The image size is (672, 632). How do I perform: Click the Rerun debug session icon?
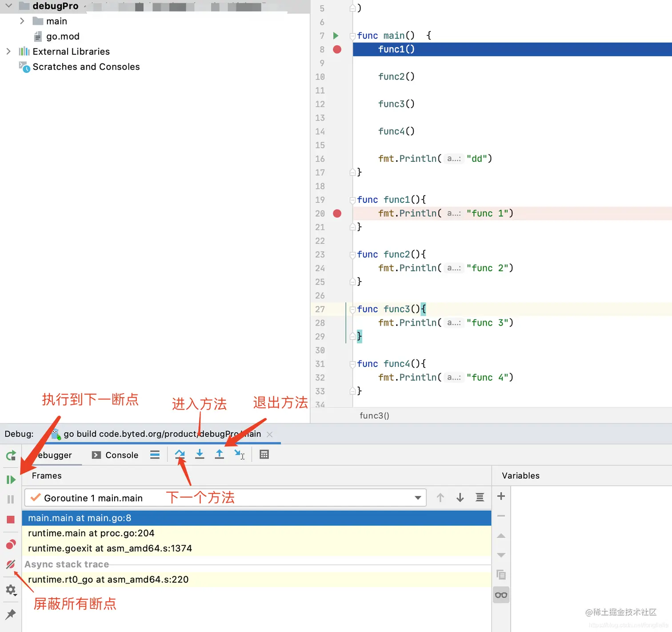point(11,455)
